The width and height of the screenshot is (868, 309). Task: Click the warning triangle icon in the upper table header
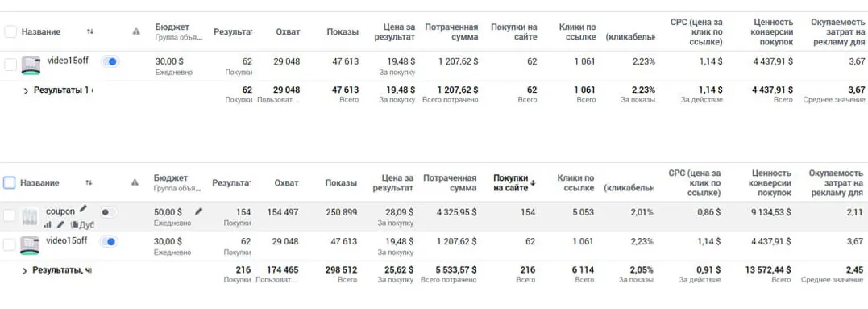[136, 32]
